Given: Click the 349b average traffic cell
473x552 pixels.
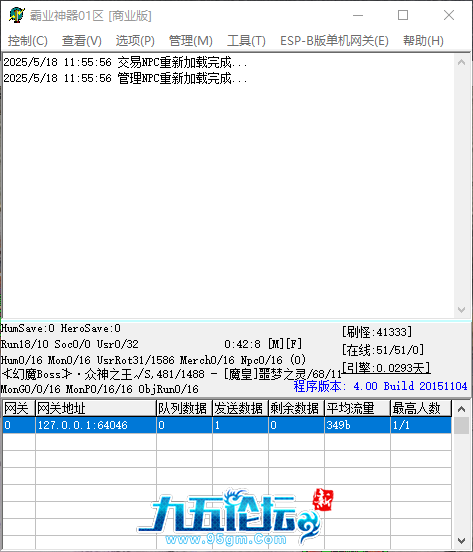Looking at the screenshot, I should coord(357,425).
